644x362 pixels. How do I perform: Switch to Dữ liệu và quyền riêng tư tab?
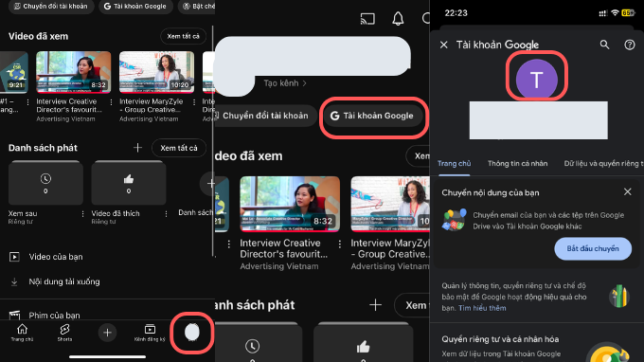603,164
